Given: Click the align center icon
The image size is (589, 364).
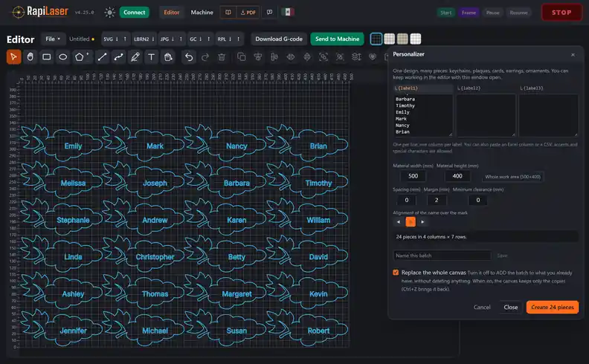Looking at the screenshot, I should coord(257,57).
